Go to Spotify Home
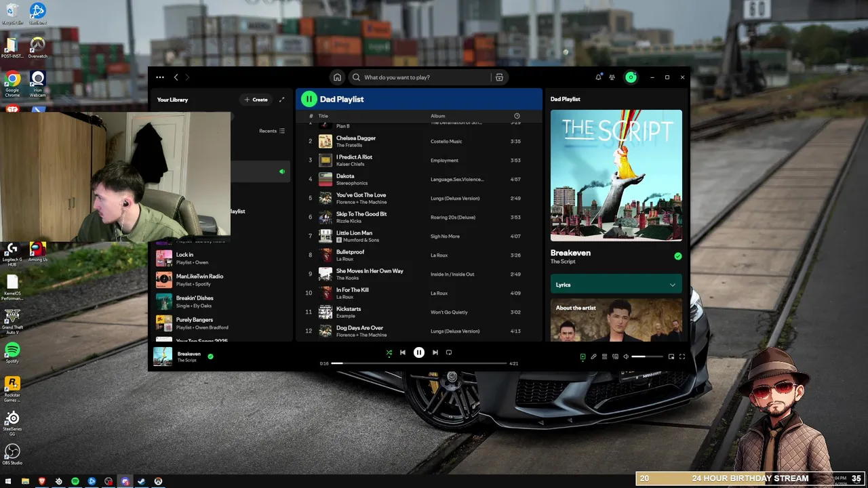Viewport: 868px width, 488px height. (x=337, y=77)
